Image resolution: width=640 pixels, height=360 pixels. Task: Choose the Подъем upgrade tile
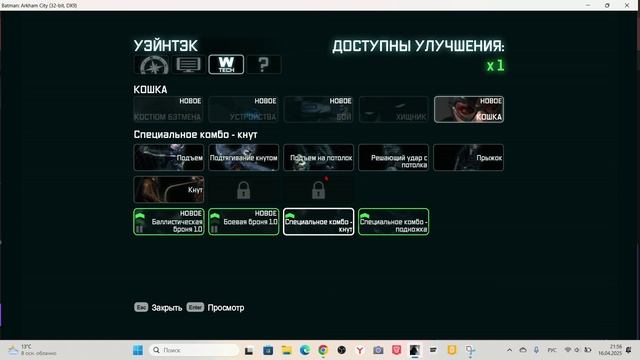click(169, 158)
